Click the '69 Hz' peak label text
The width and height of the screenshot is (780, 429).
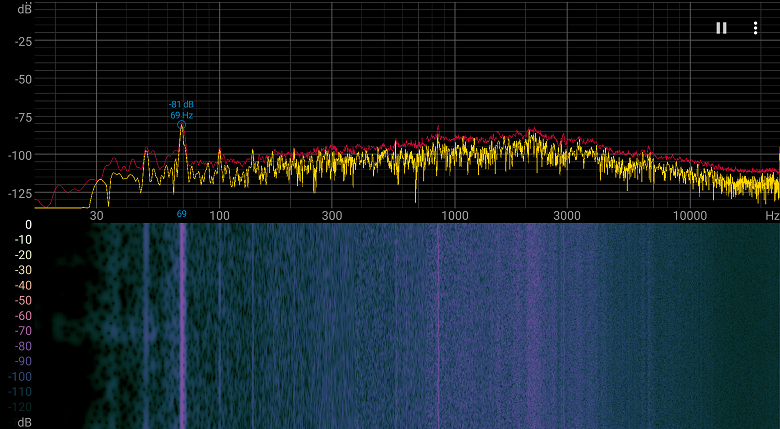pos(182,115)
